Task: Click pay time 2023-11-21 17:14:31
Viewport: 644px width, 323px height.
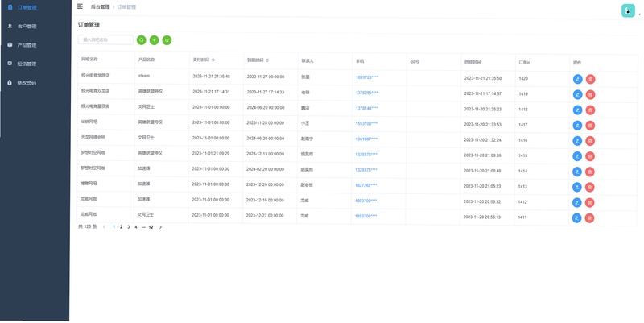Action: 211,92
